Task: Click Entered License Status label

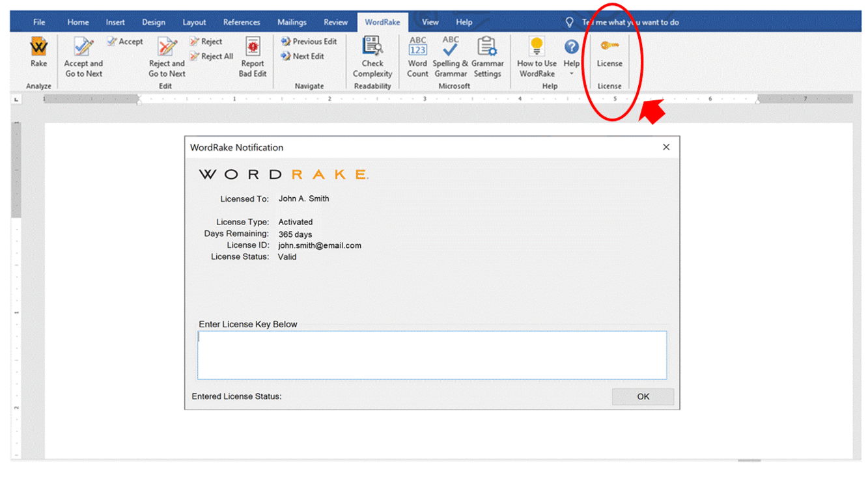Action: click(236, 396)
